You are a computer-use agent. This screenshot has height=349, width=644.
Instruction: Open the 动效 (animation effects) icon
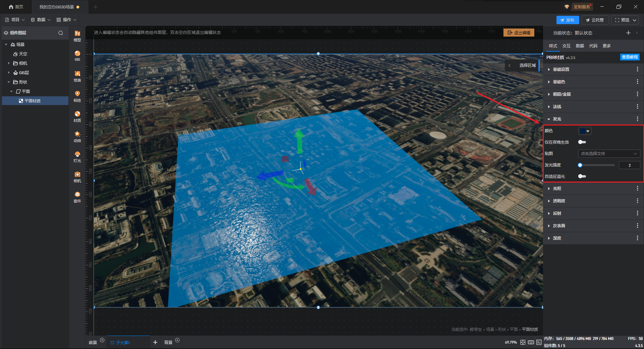pos(77,136)
